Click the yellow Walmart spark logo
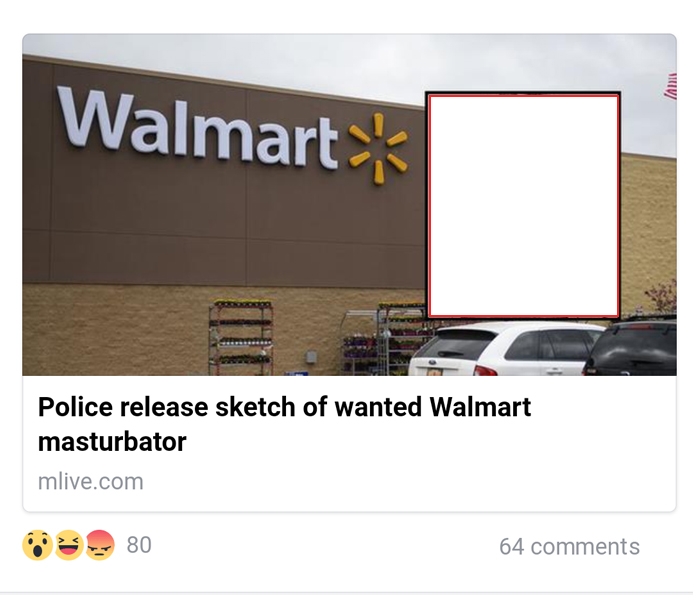 pos(377,148)
